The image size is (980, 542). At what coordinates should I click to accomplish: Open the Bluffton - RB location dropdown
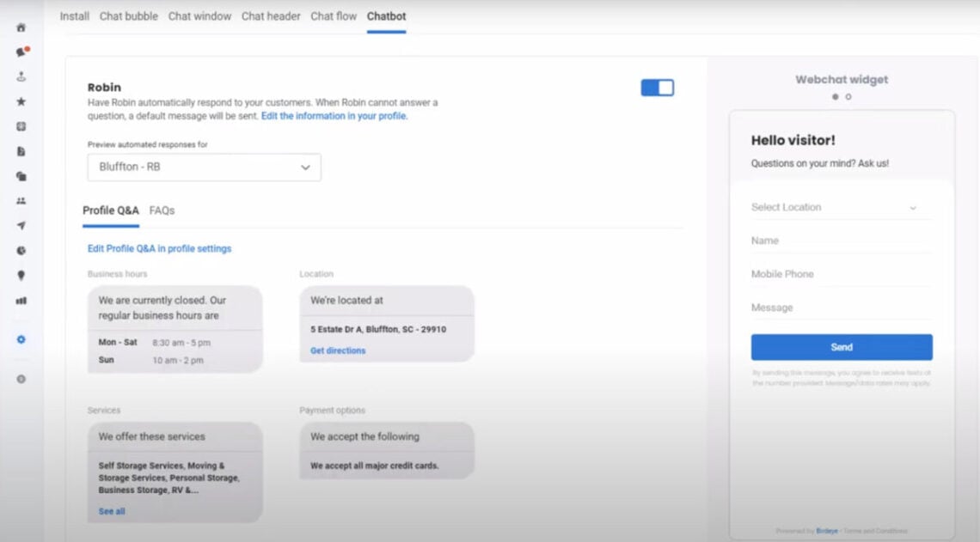coord(204,167)
